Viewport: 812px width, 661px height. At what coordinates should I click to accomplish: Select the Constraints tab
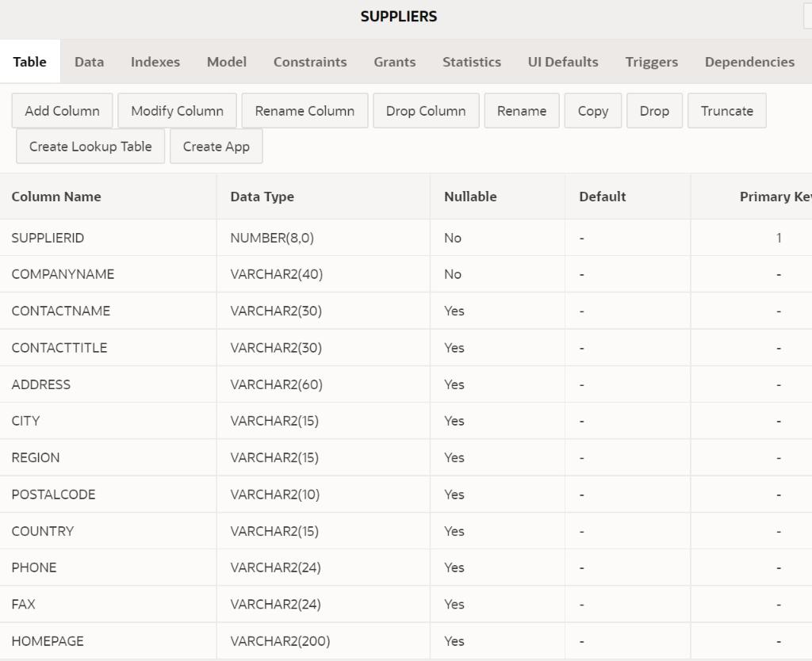(x=309, y=62)
